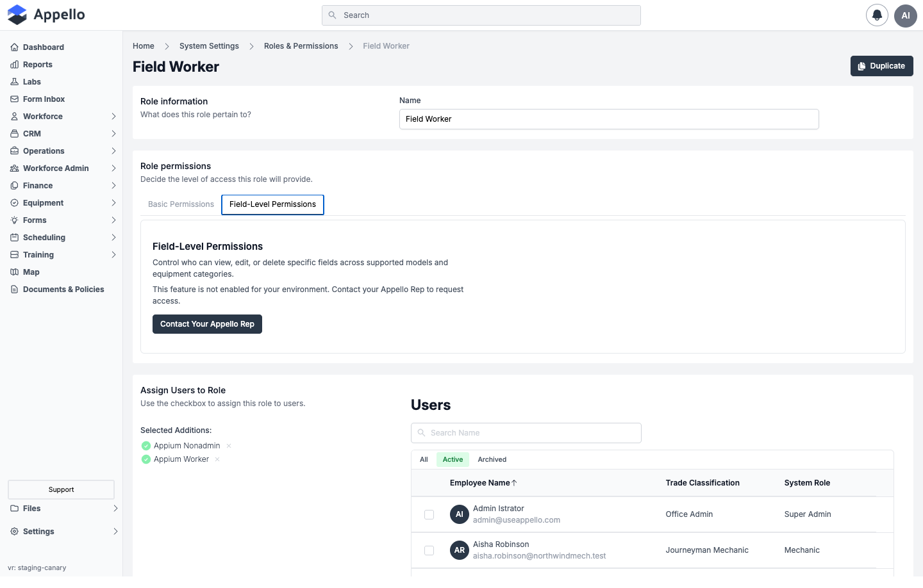Open notifications bell icon
Viewport: 923px width, 588px height.
(877, 15)
